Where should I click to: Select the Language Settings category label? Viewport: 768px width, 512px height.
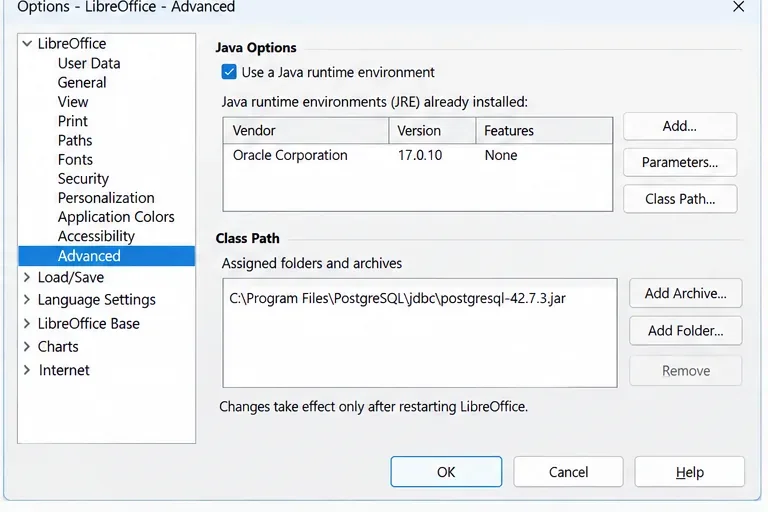[96, 299]
